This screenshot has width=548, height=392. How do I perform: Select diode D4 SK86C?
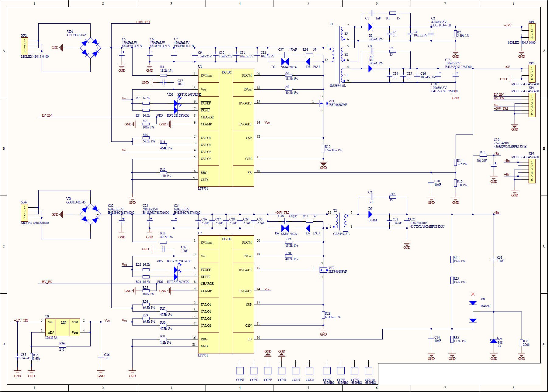point(370,69)
